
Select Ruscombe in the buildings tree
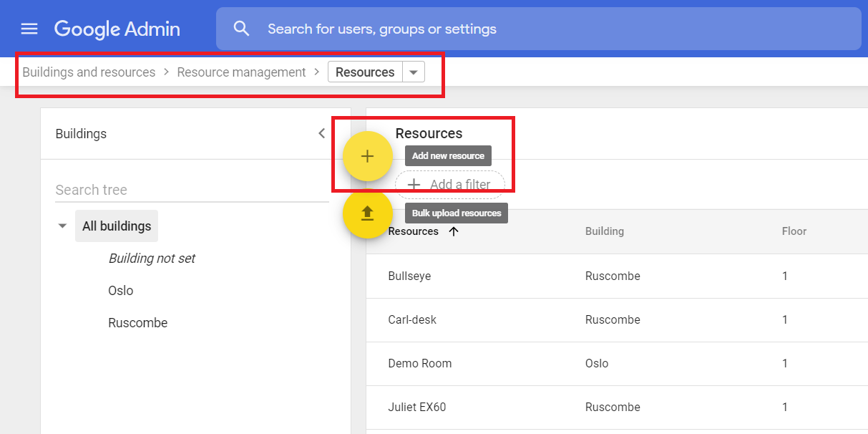(x=137, y=323)
